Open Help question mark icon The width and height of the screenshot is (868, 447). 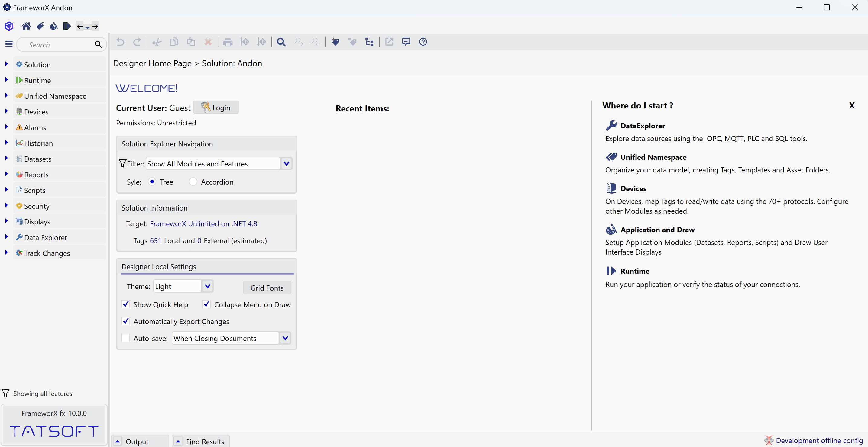423,42
